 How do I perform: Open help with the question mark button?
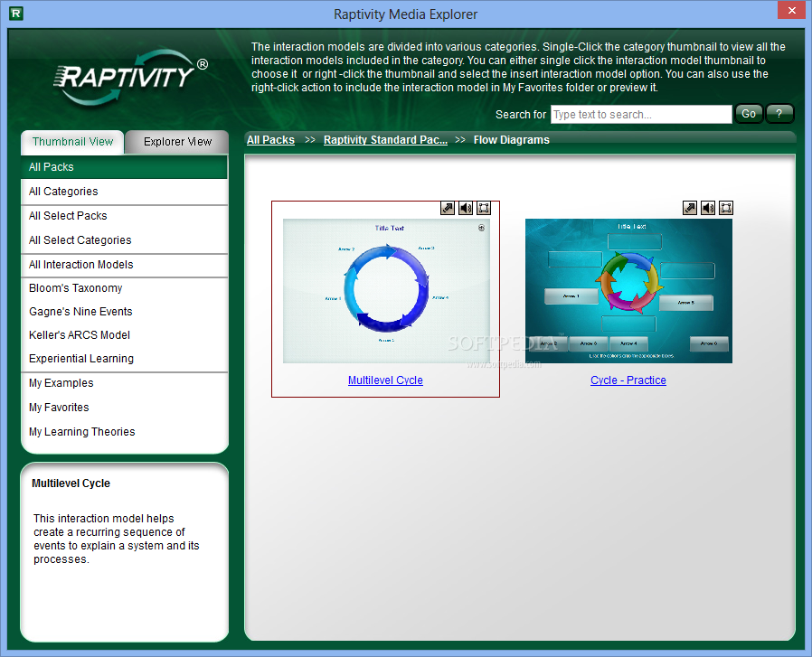[779, 114]
